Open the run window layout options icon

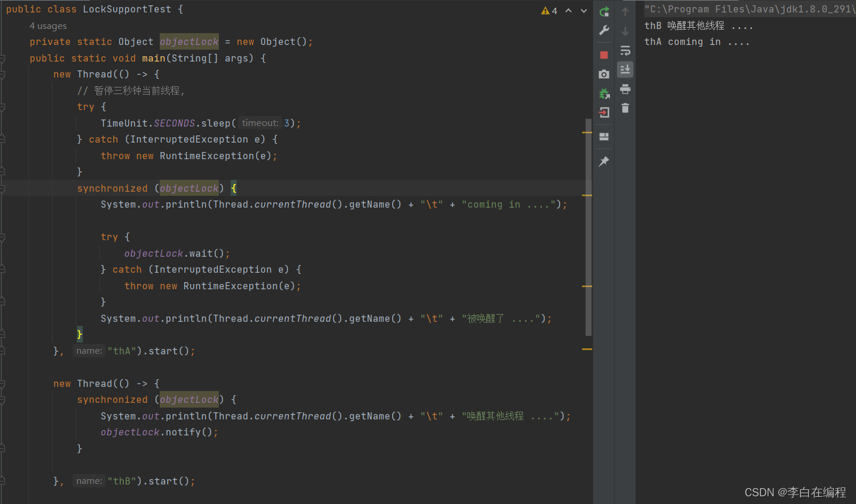pyautogui.click(x=604, y=137)
